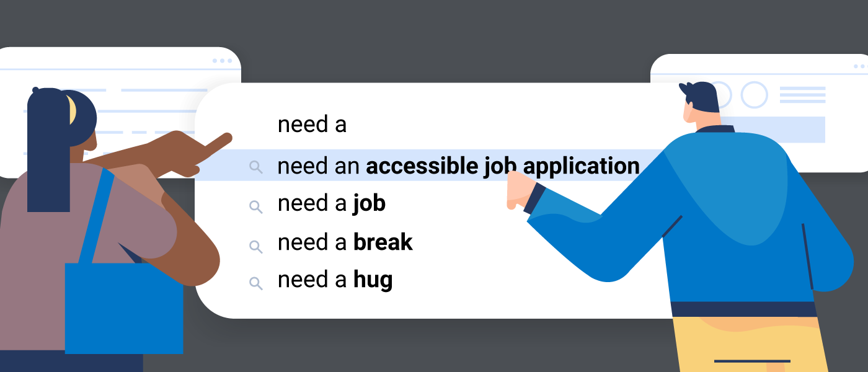
Task: Click the woman's yellow hair tie
Action: 73,110
